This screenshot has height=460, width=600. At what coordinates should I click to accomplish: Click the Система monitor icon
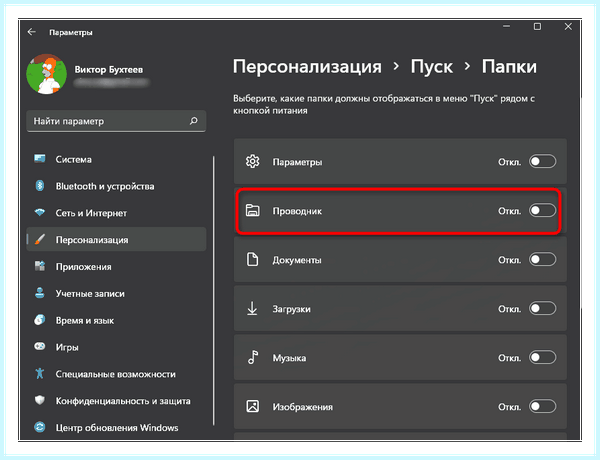[40, 159]
